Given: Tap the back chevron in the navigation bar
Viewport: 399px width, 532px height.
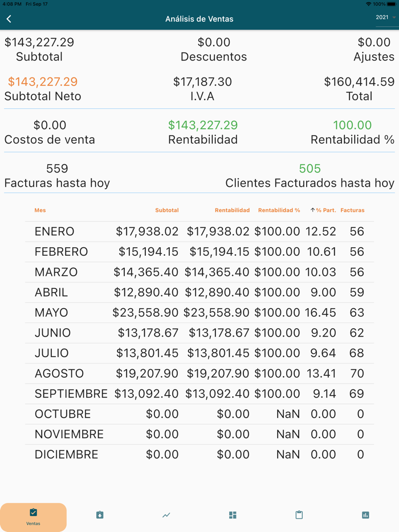Looking at the screenshot, I should [x=9, y=18].
